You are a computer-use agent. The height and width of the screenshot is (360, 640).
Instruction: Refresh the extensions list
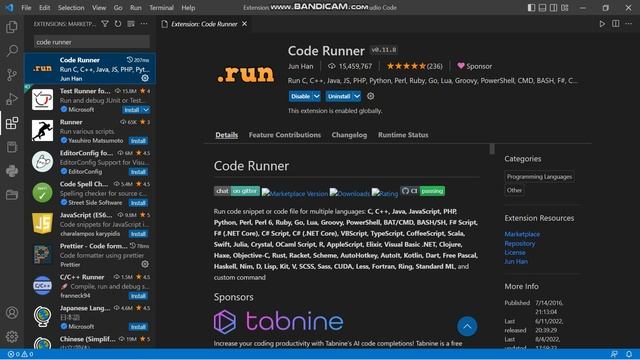(118, 24)
